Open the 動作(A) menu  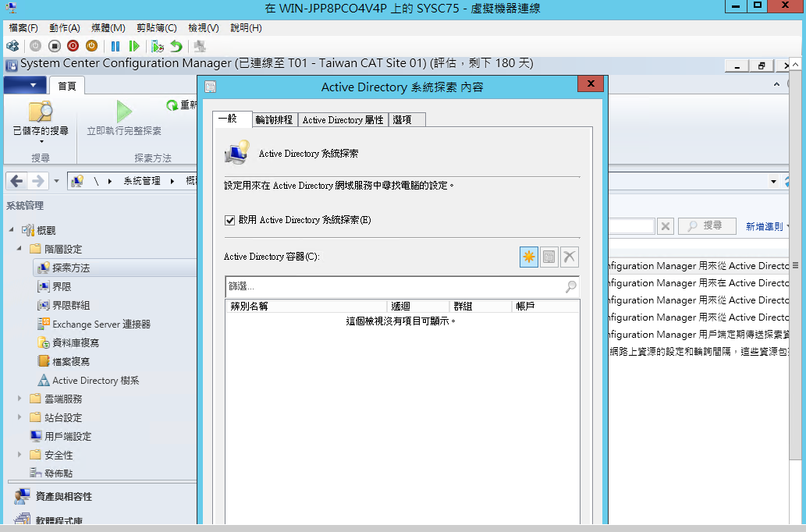coord(65,28)
